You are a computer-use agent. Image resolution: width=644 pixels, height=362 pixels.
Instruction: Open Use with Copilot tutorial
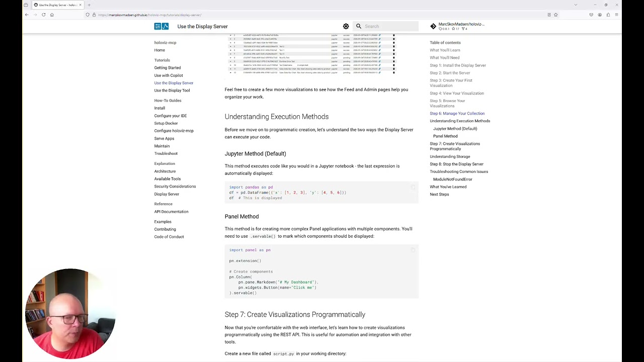pos(169,75)
